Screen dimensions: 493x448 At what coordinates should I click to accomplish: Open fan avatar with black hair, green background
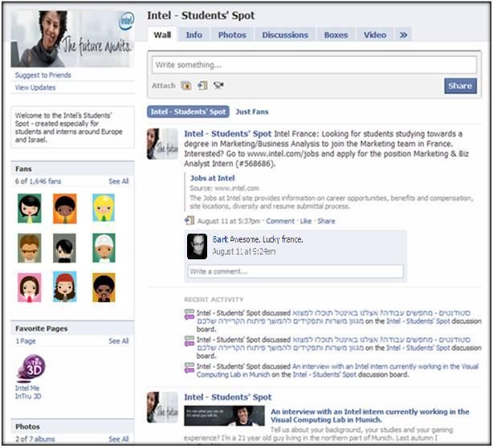click(x=29, y=209)
